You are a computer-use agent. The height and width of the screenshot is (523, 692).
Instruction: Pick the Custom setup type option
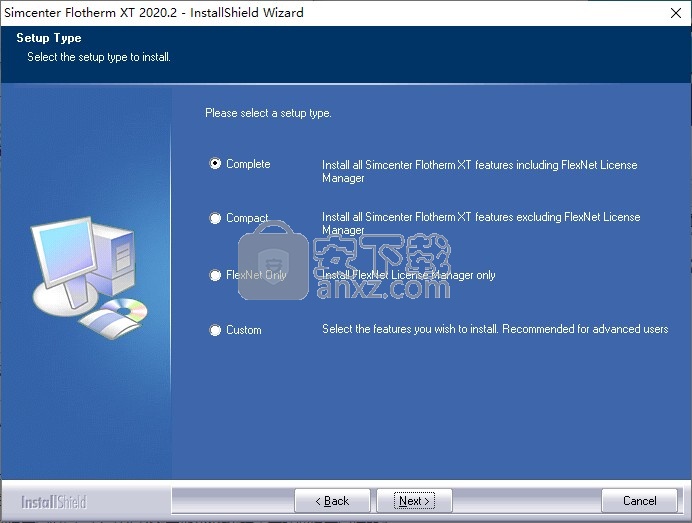215,330
